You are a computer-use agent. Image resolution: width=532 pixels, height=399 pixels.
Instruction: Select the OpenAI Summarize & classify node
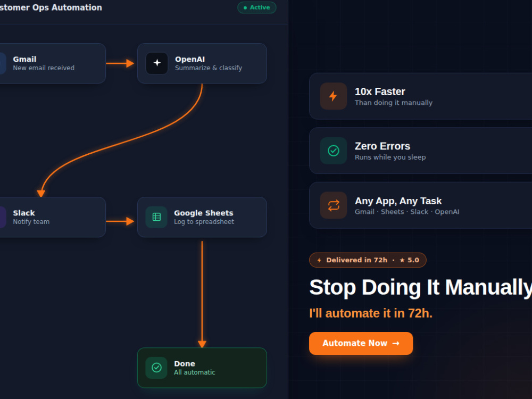coord(202,63)
